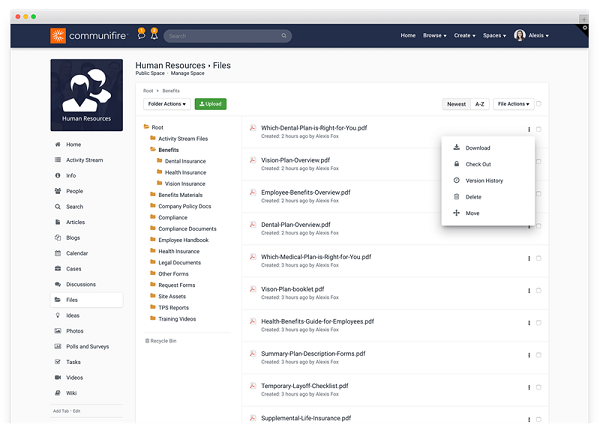Click the Communifire logo icon
Viewport: 600px width, 424px height.
tap(59, 35)
